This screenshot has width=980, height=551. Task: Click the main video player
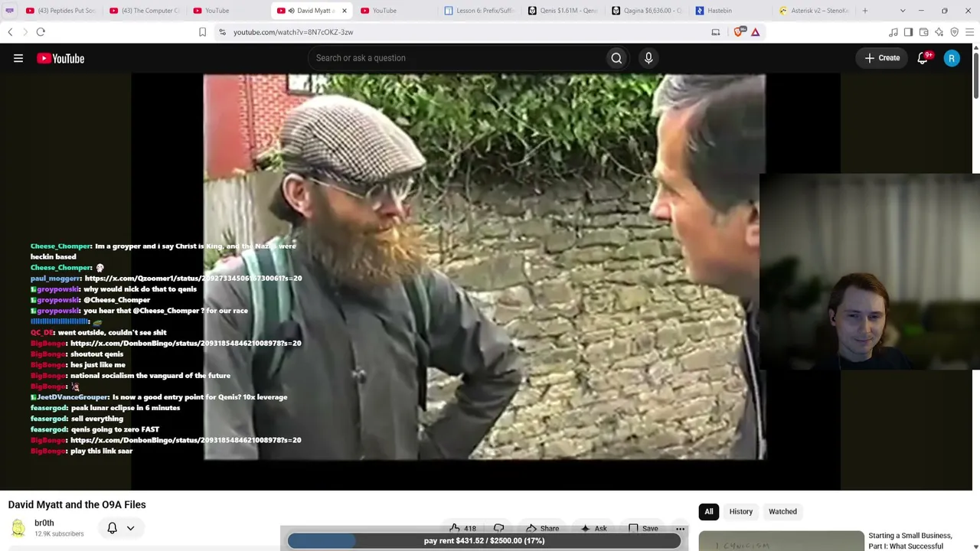485,267
